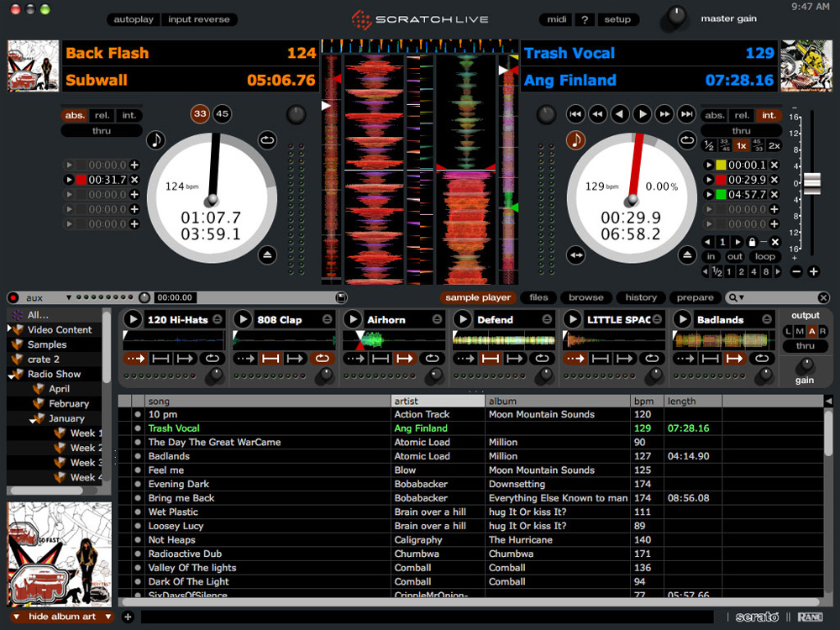Open the files tab

538,298
